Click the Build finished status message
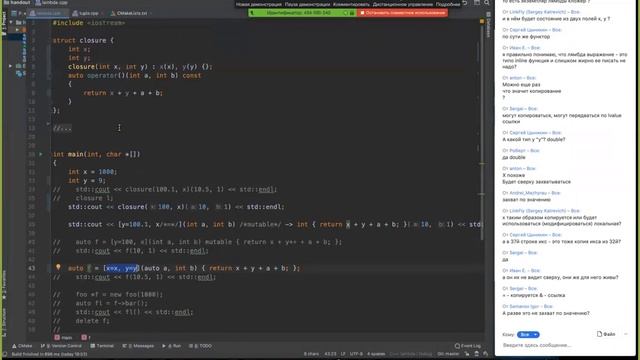The image size is (640, 360). (x=49, y=354)
